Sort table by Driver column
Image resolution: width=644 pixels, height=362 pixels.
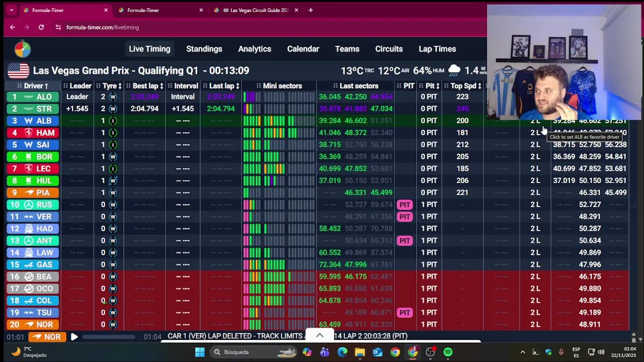pyautogui.click(x=36, y=86)
